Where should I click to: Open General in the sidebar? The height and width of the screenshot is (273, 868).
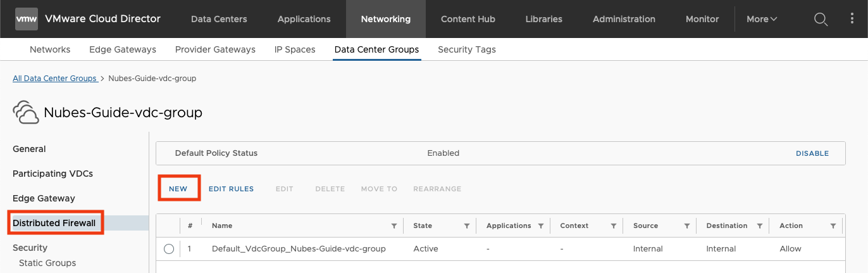click(29, 149)
